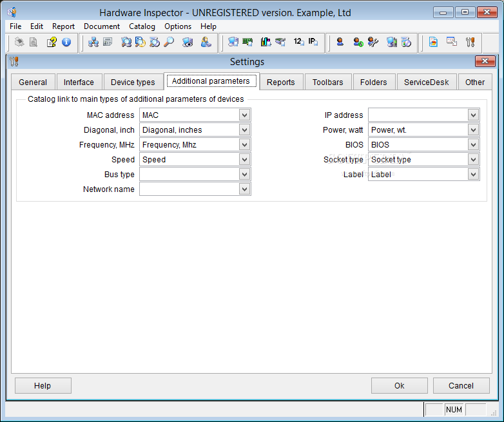Switch to the Other tab

pos(475,82)
